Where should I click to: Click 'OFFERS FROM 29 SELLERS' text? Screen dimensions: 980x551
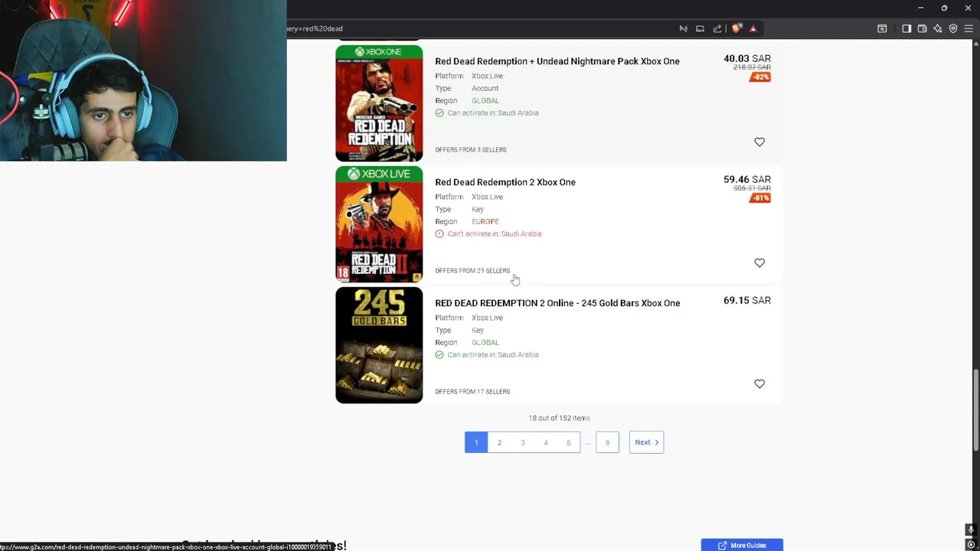click(472, 271)
